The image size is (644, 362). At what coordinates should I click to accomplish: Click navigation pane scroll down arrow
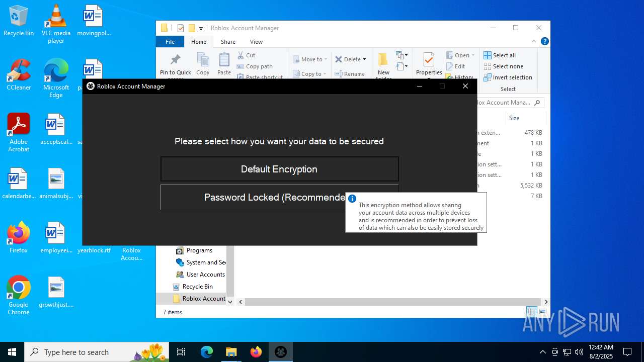(230, 302)
